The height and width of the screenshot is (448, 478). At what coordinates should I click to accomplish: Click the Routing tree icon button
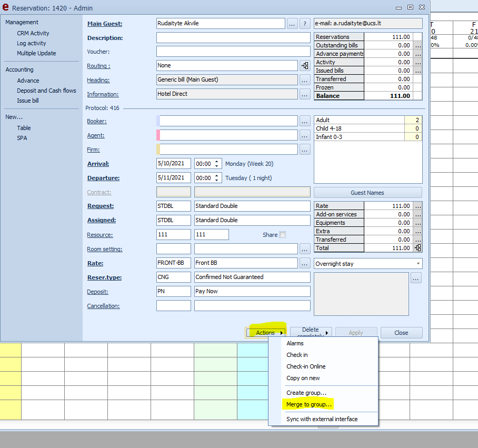pyautogui.click(x=305, y=65)
